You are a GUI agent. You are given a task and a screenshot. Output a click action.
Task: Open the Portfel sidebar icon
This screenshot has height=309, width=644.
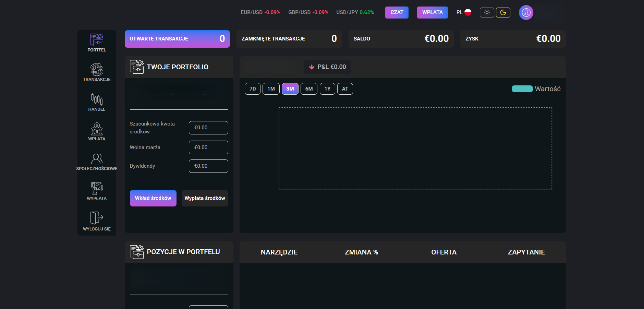[x=97, y=40]
